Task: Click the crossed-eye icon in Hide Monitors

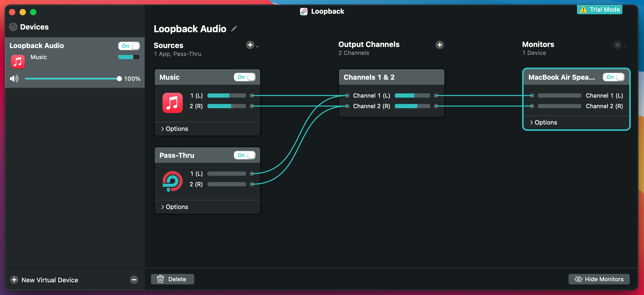Action: (x=578, y=279)
